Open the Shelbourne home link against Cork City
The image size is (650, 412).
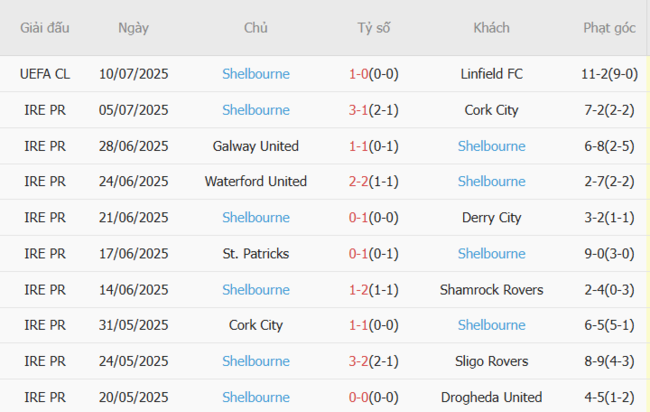[255, 110]
